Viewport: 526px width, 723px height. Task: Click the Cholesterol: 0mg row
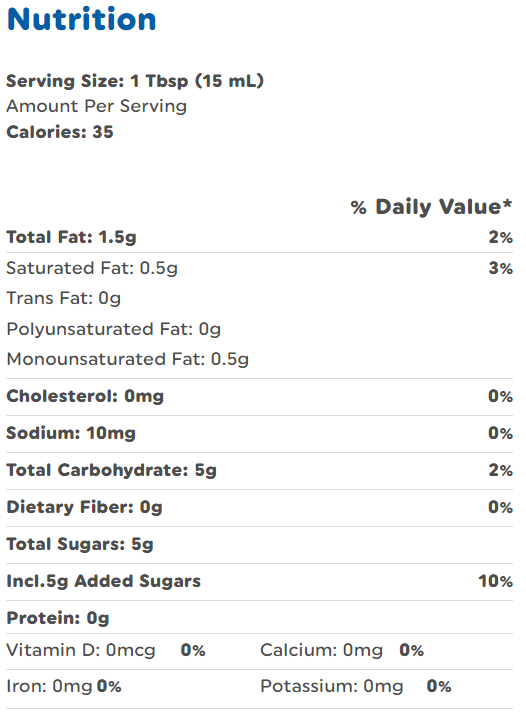(x=259, y=397)
